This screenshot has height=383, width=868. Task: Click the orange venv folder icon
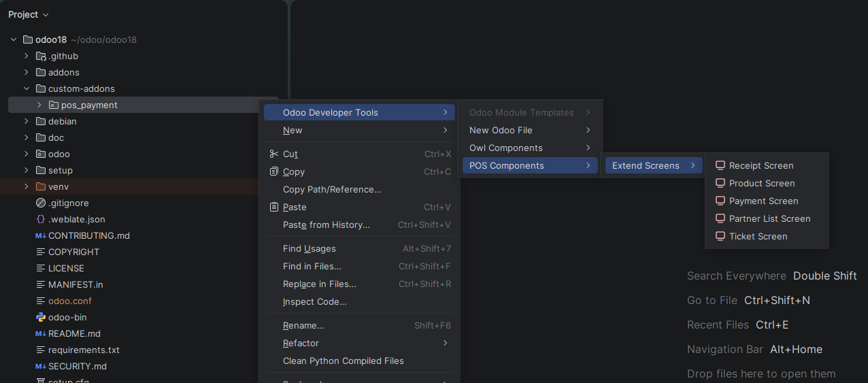[x=41, y=186]
